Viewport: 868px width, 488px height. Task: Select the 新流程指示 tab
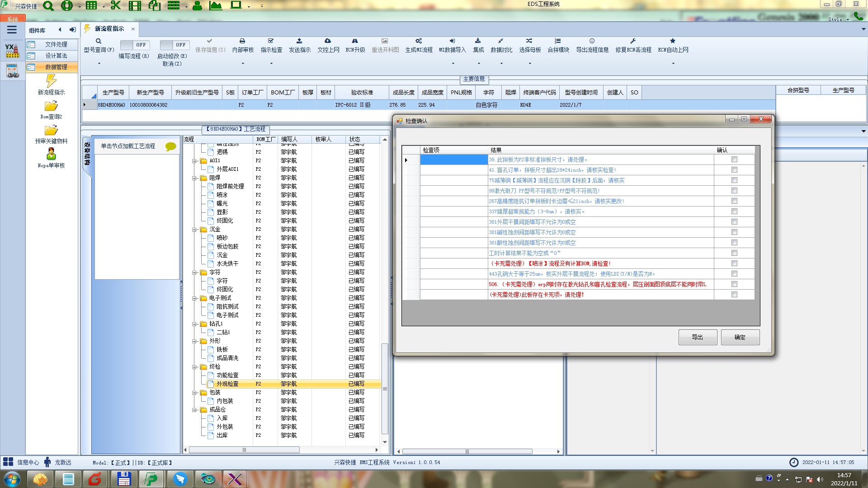click(109, 29)
